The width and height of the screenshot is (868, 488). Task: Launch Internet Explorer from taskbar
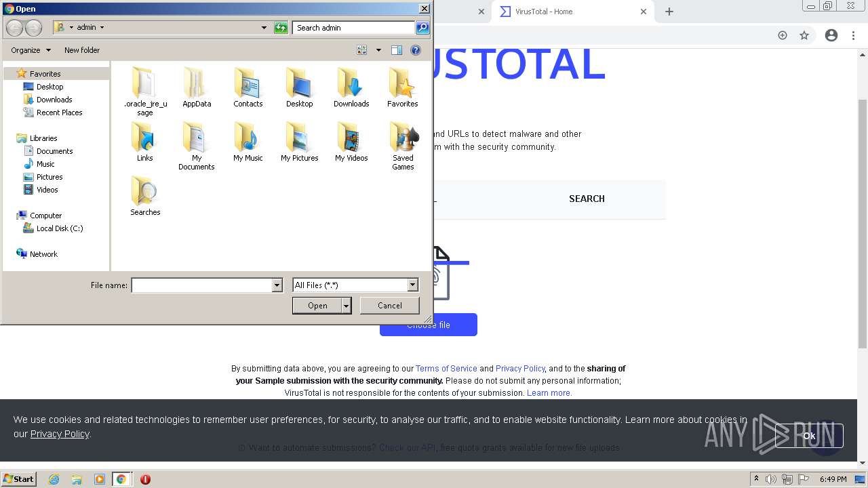54,479
